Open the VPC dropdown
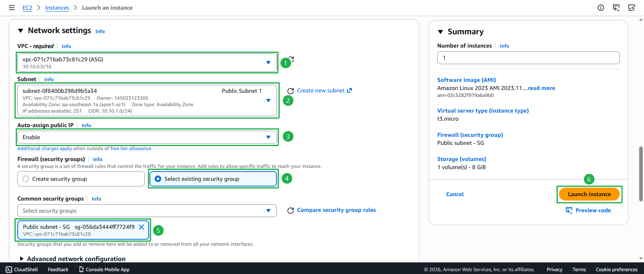Viewport: 644px width, 274px height. coord(147,63)
